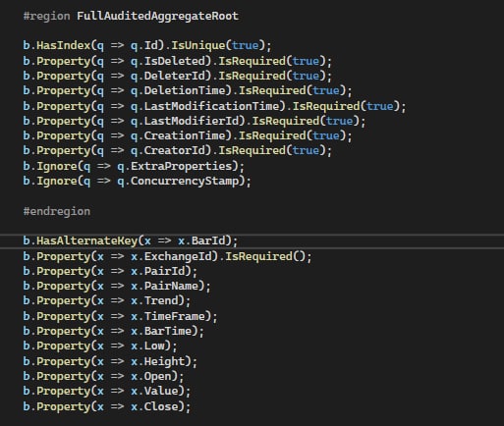Place cursor on the x.Height property line
The height and width of the screenshot is (426, 504).
click(110, 361)
